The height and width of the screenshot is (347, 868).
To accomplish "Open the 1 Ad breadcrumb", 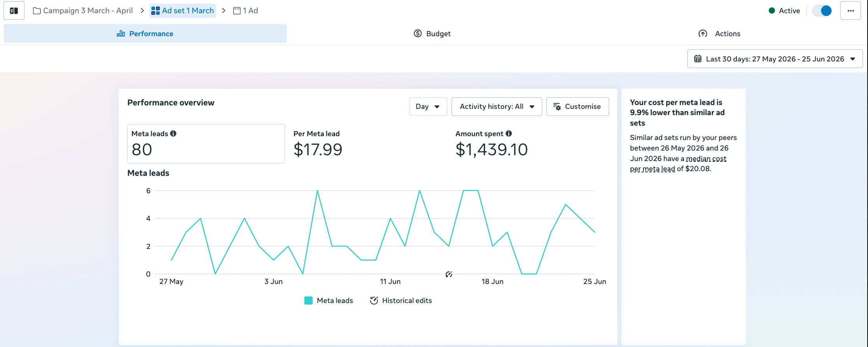I will pos(246,11).
